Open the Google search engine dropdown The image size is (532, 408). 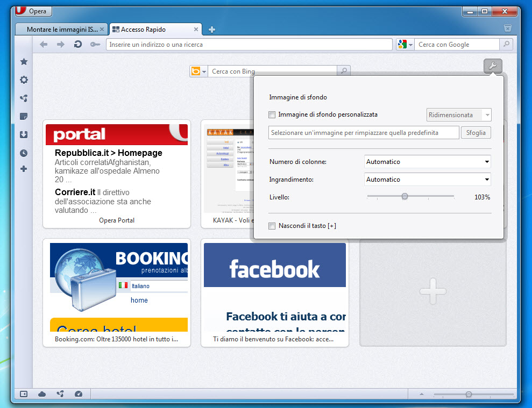tap(405, 45)
